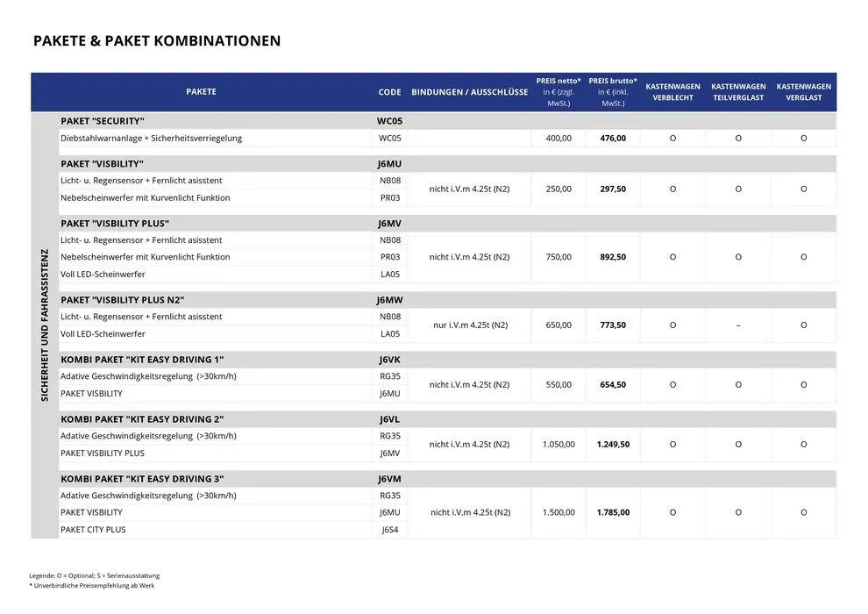
Task: Click the vertical "SICHERHEIT UND FAHRASSISTENZ" label
Action: [x=45, y=325]
